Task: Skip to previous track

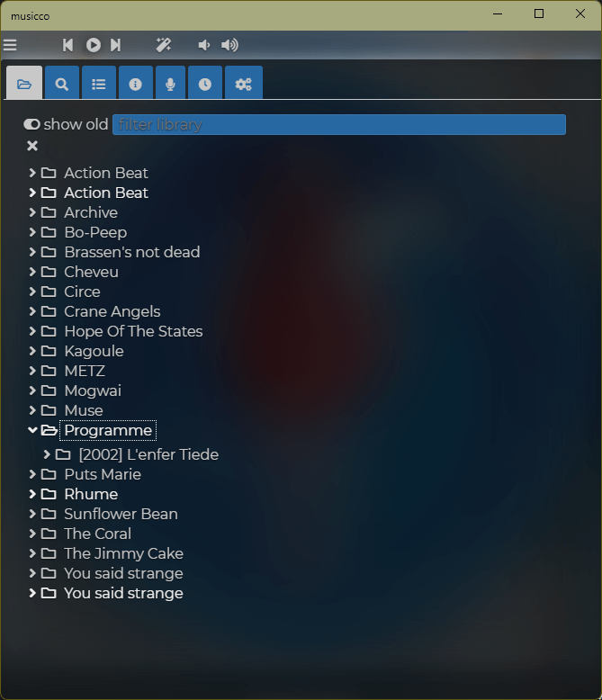Action: [67, 45]
